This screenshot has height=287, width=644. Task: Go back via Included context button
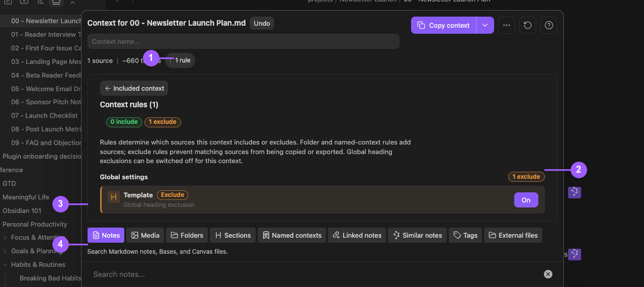pos(134,88)
